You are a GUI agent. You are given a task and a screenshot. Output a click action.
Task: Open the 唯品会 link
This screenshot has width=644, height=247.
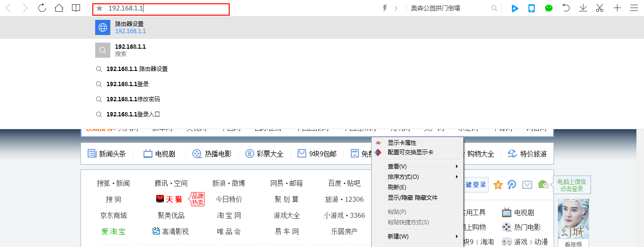[229, 231]
